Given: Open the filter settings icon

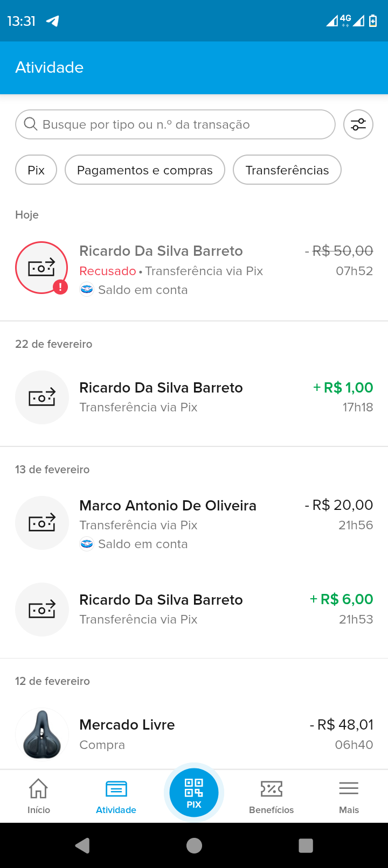Looking at the screenshot, I should pos(358,124).
